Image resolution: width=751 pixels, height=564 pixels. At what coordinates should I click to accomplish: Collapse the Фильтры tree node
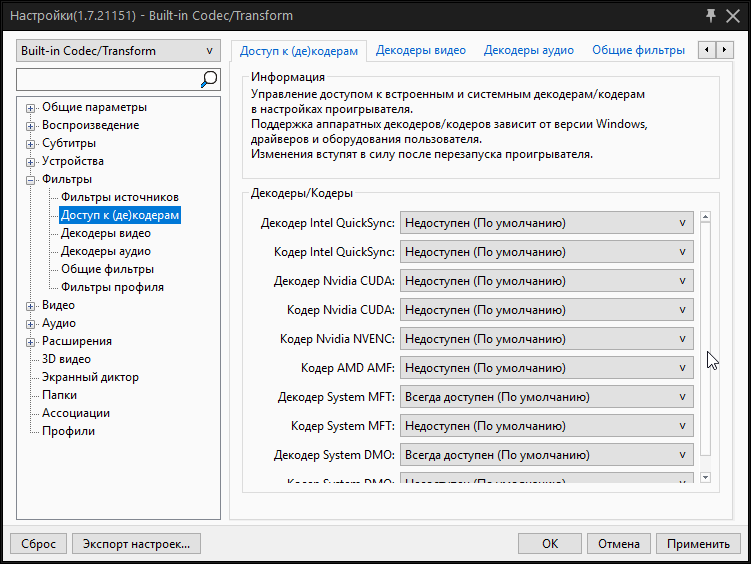[31, 180]
